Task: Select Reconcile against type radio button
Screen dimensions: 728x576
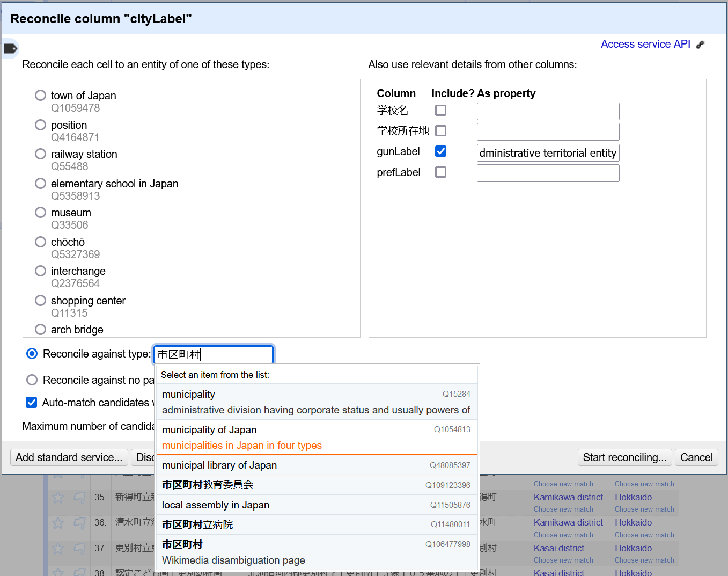Action: pos(32,354)
